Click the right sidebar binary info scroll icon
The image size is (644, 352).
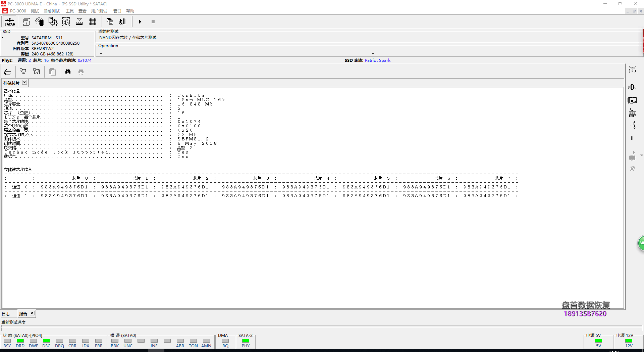632,70
